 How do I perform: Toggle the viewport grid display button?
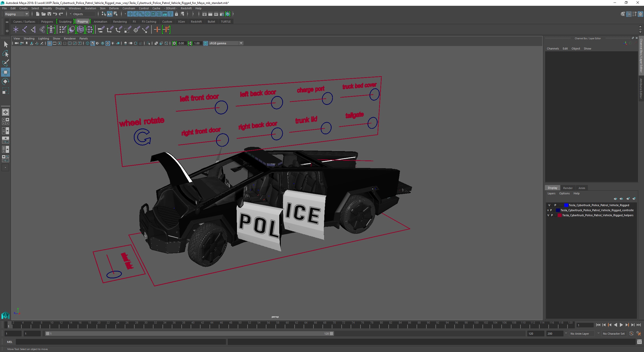pos(50,43)
